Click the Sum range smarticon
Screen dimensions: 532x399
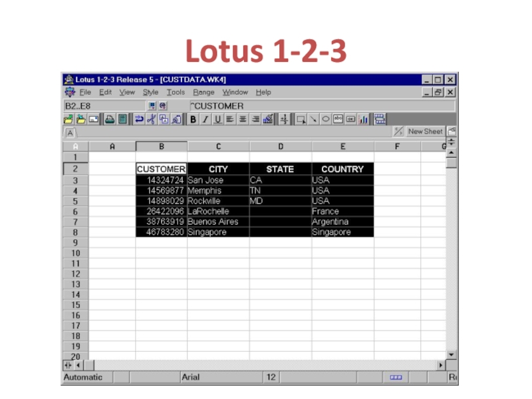[284, 120]
